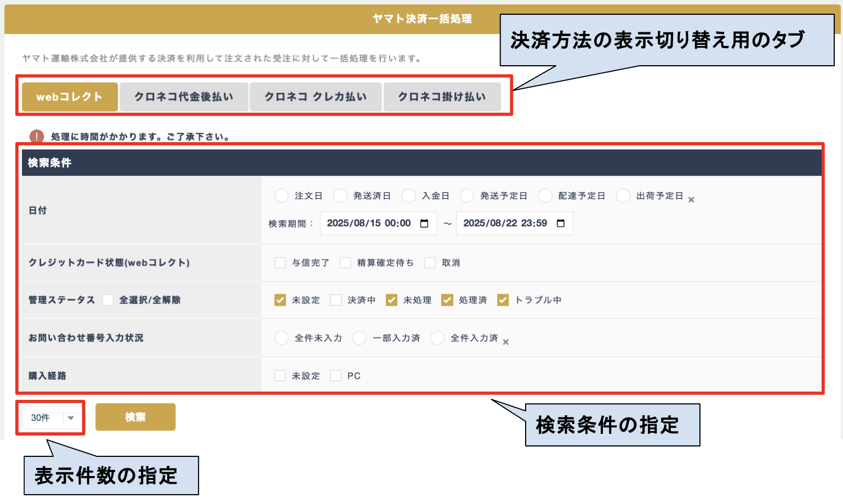This screenshot has height=504, width=843.
Task: Open calendar picker for search end date
Action: click(x=560, y=224)
